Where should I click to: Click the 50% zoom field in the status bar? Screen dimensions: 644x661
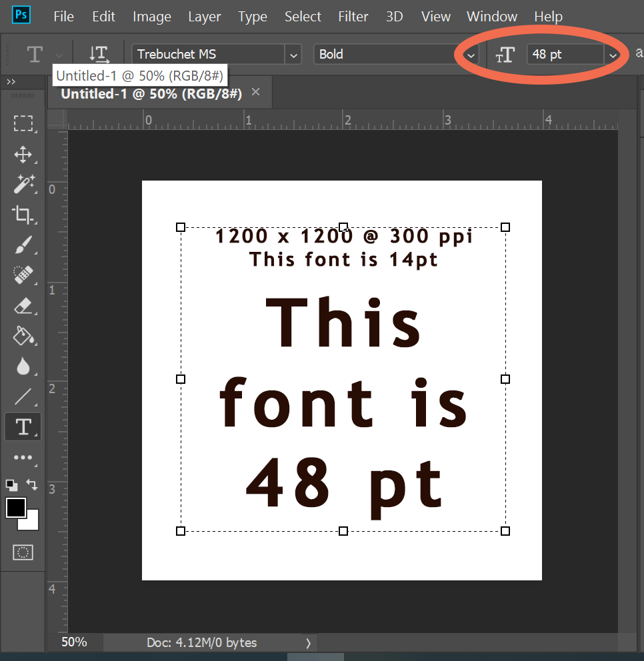pos(73,642)
